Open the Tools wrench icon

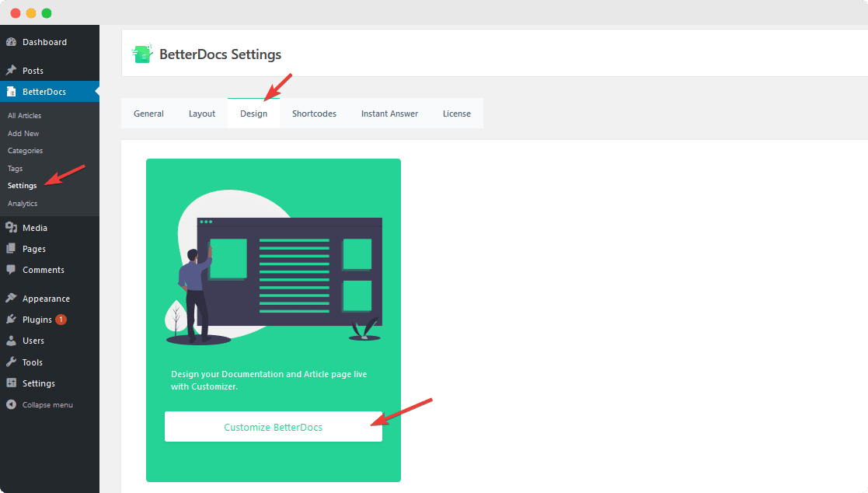point(12,362)
